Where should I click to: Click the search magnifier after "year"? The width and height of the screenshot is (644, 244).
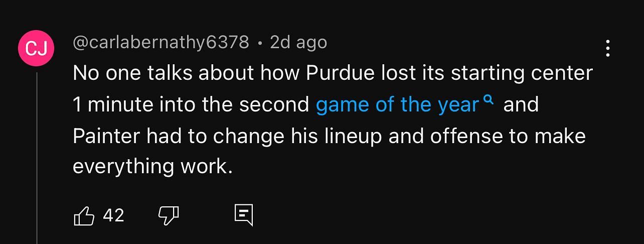[x=489, y=101]
